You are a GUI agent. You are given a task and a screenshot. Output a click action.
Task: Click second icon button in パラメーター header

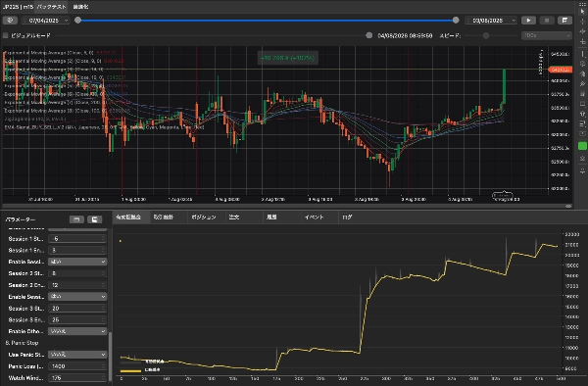pyautogui.click(x=94, y=219)
